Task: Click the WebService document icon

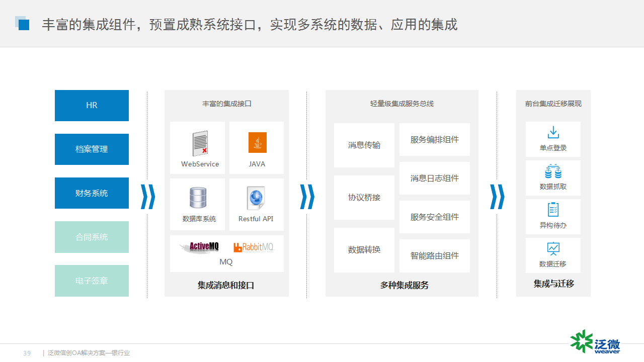Action: click(200, 143)
